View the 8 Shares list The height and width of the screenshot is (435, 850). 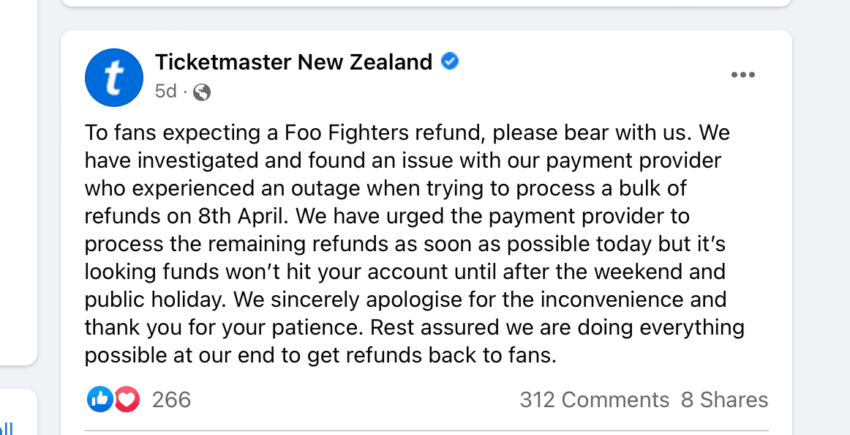(x=724, y=400)
